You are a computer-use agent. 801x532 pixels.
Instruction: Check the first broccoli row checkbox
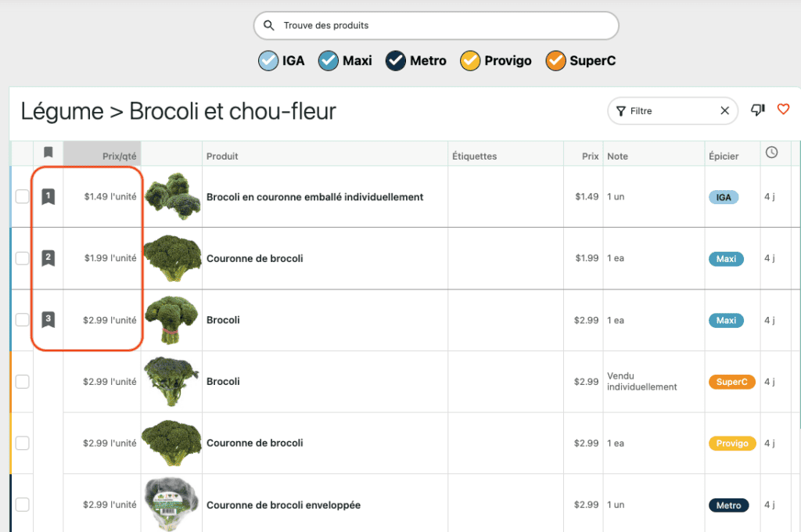[x=22, y=197]
